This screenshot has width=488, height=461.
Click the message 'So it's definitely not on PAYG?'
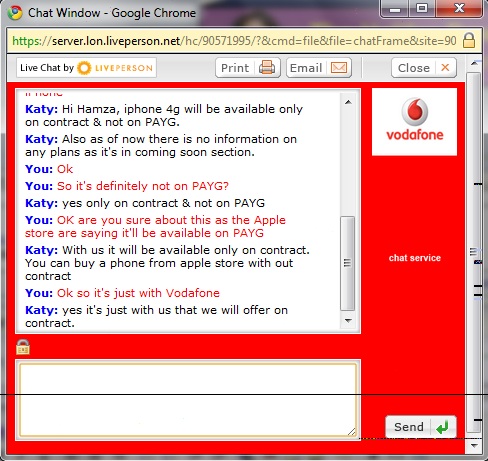pos(143,186)
